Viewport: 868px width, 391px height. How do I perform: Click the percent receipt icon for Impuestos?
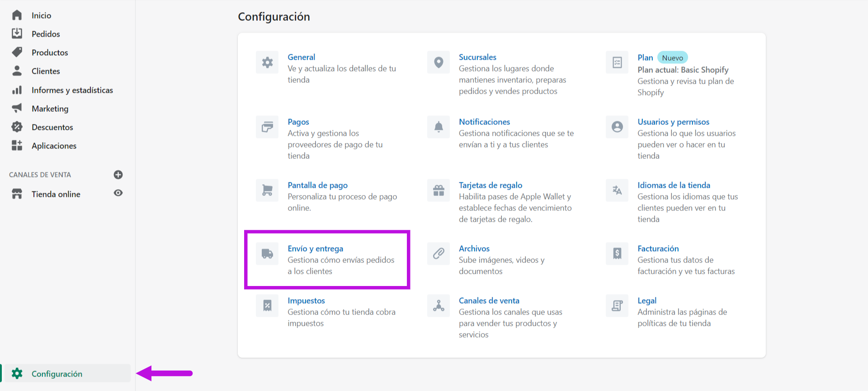click(x=267, y=305)
